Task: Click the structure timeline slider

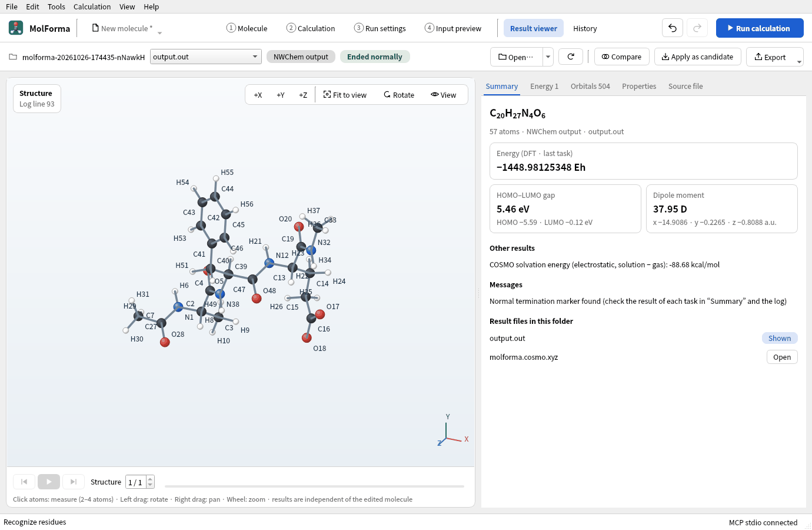Action: coord(314,486)
